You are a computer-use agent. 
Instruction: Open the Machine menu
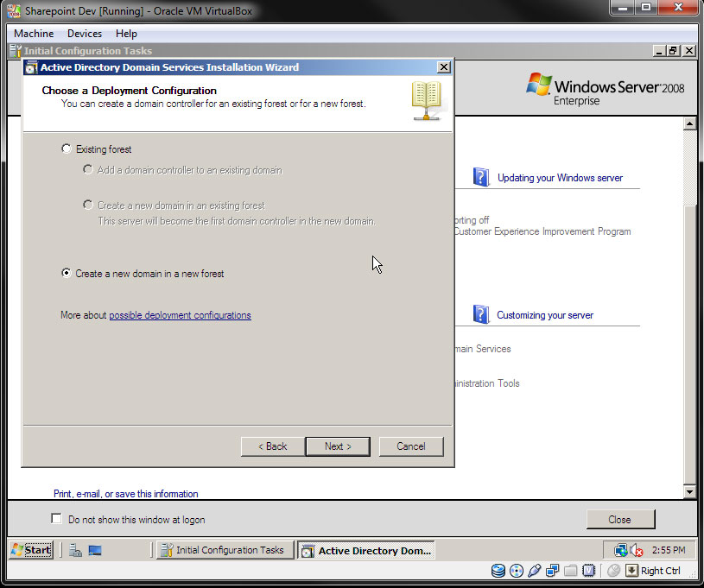pyautogui.click(x=34, y=34)
